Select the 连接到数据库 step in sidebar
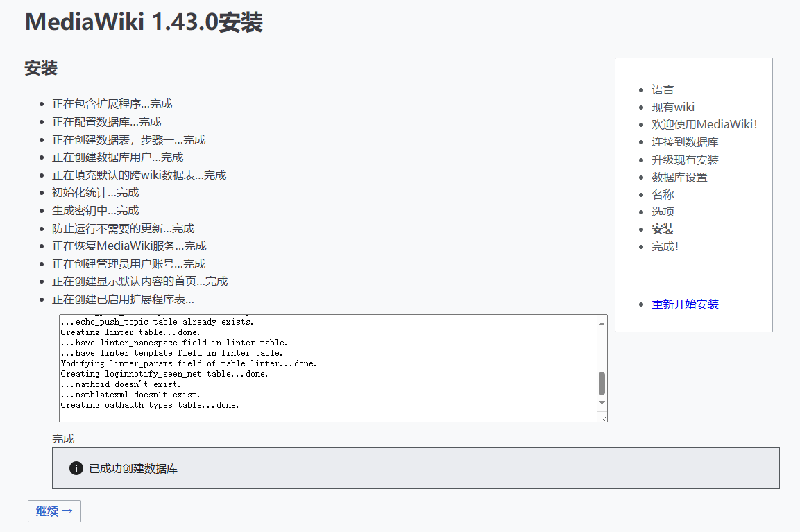The width and height of the screenshot is (800, 532). click(x=685, y=142)
